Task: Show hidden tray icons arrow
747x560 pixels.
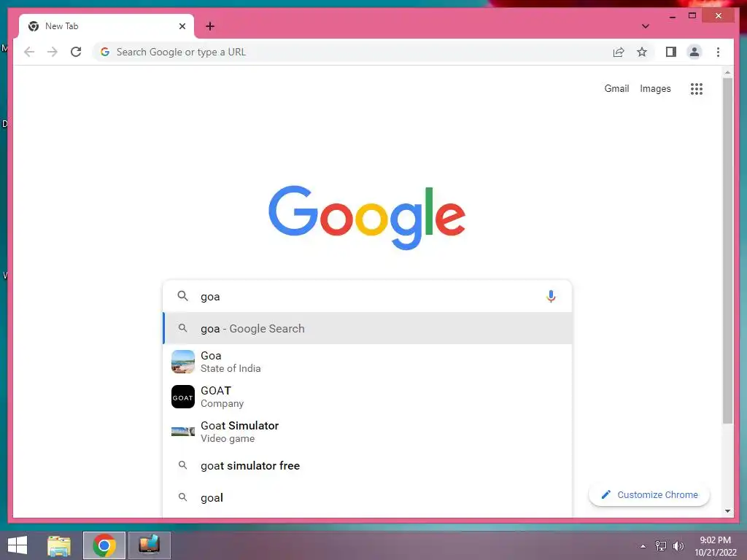Action: click(x=643, y=546)
